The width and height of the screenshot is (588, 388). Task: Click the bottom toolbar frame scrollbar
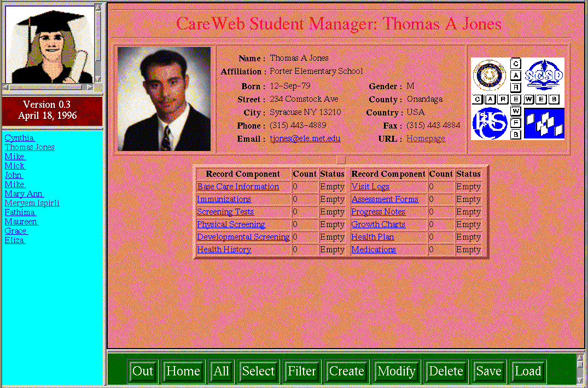tap(580, 369)
